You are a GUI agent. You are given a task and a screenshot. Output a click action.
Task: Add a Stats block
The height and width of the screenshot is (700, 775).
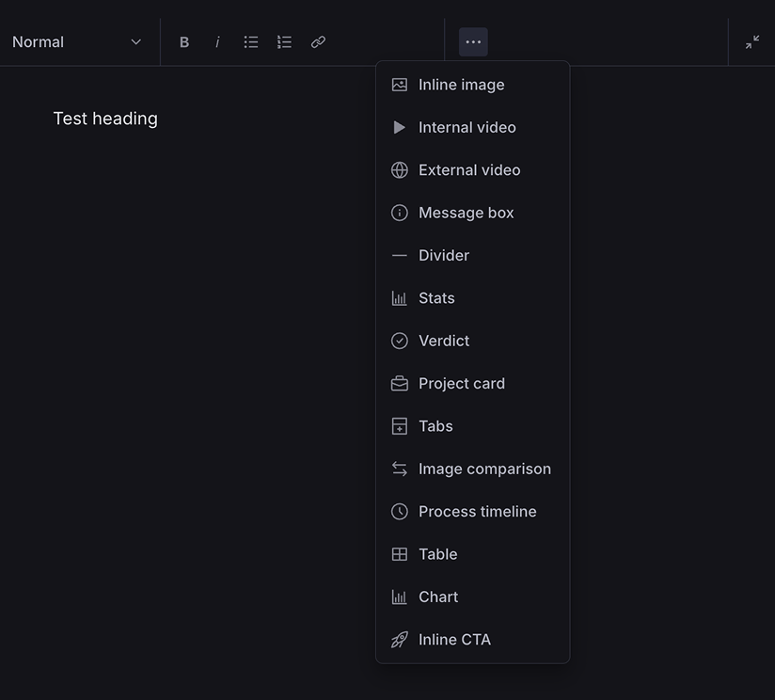pyautogui.click(x=472, y=298)
